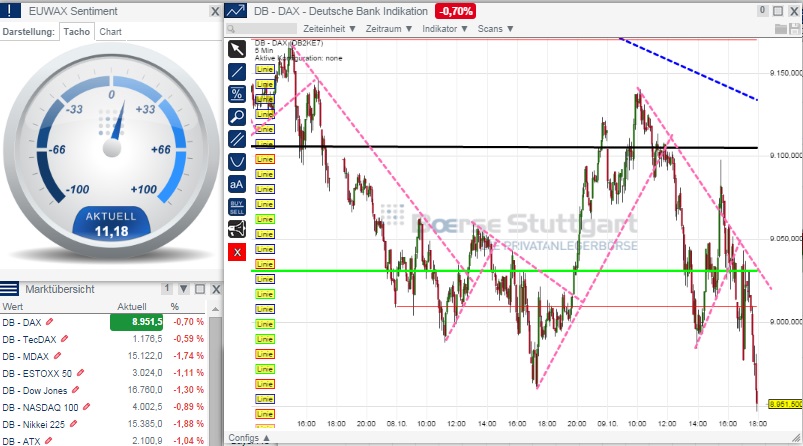Image resolution: width=803 pixels, height=446 pixels.
Task: Click the chart panel trend icon
Action: pos(235,11)
